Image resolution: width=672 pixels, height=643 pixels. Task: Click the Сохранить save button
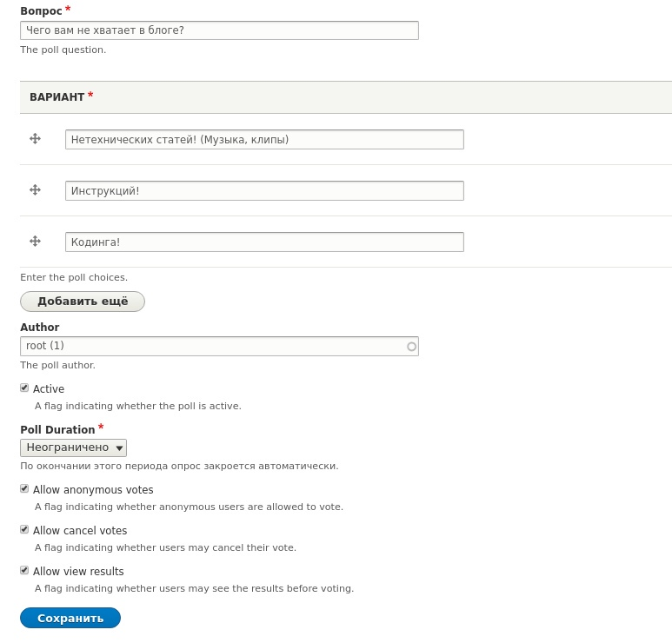(70, 618)
